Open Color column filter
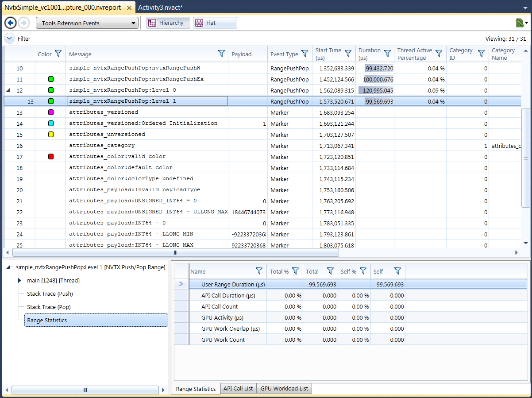Screen dimensions: 532x398 (x=58, y=54)
